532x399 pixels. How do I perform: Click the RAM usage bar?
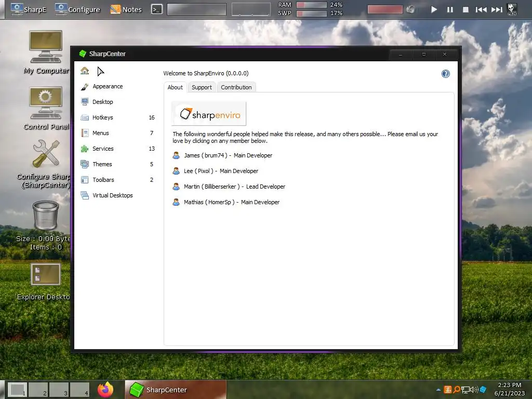(x=312, y=5)
